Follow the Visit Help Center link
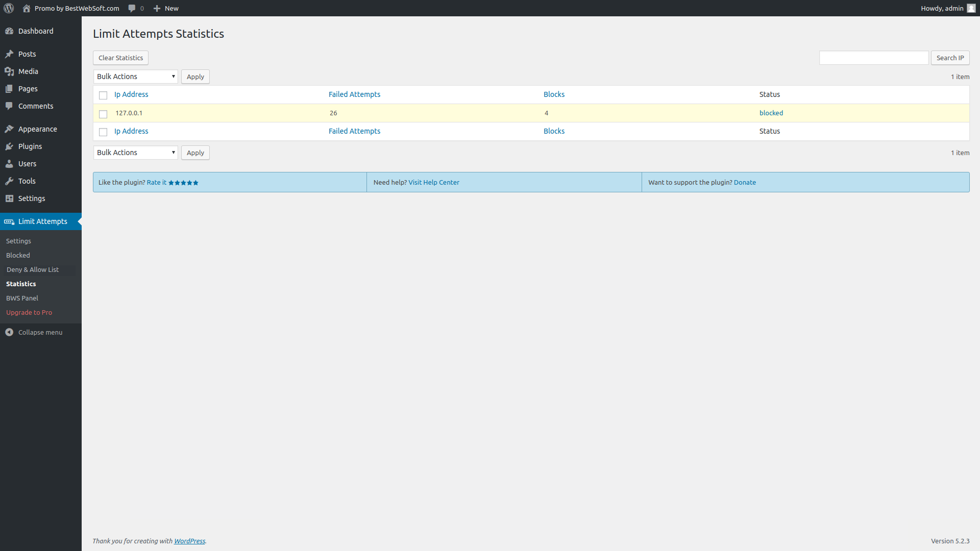The width and height of the screenshot is (980, 551). point(433,182)
